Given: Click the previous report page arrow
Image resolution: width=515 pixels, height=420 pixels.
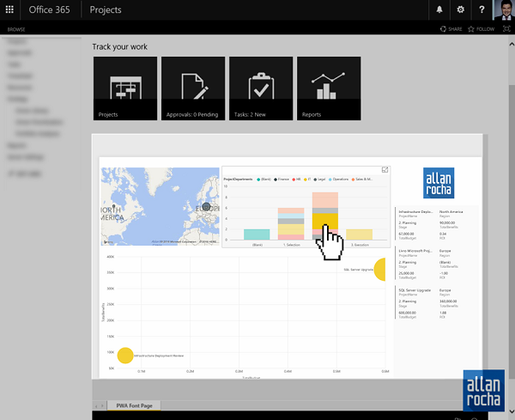Looking at the screenshot, I should tap(95, 405).
